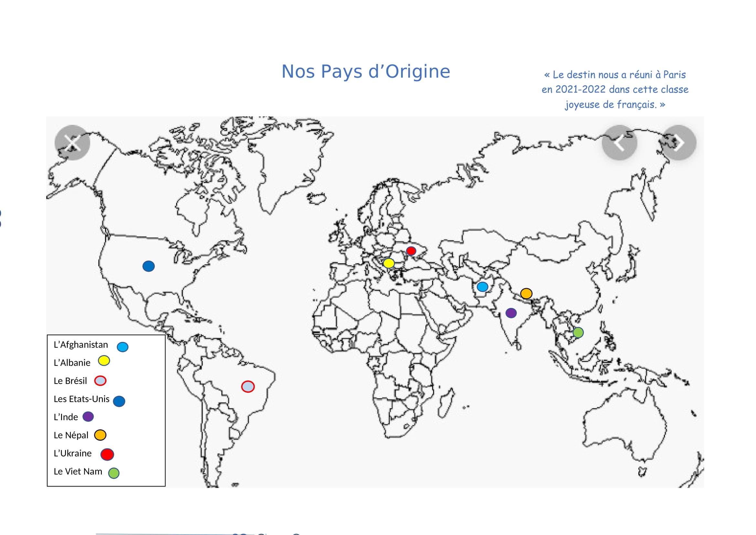The height and width of the screenshot is (535, 756).
Task: Click the "Le Népal" legend label
Action: point(71,435)
